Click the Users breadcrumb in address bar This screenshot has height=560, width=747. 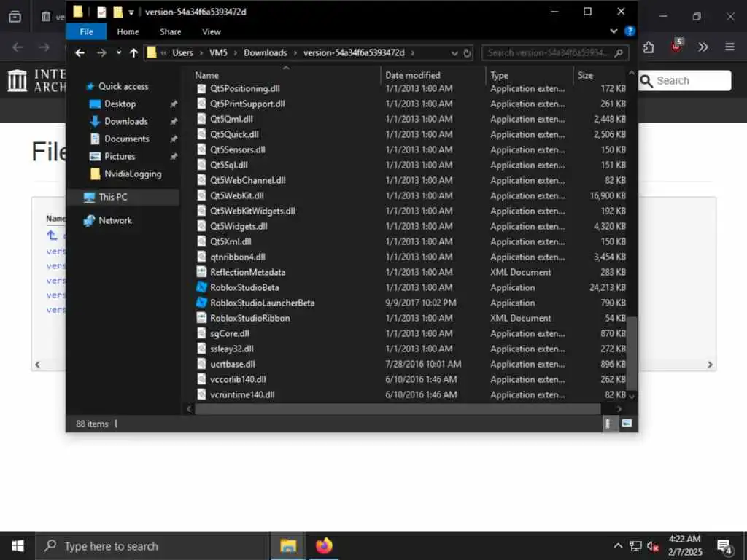coord(182,52)
